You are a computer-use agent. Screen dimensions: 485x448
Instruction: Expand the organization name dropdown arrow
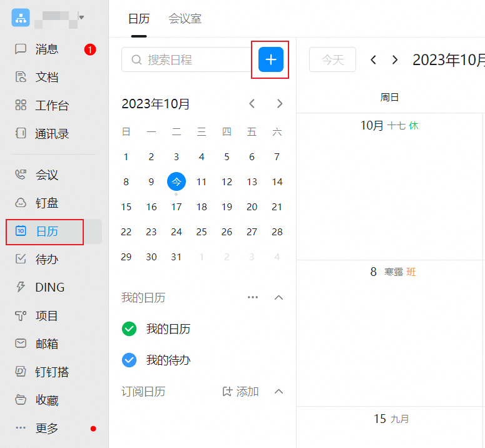(x=81, y=18)
